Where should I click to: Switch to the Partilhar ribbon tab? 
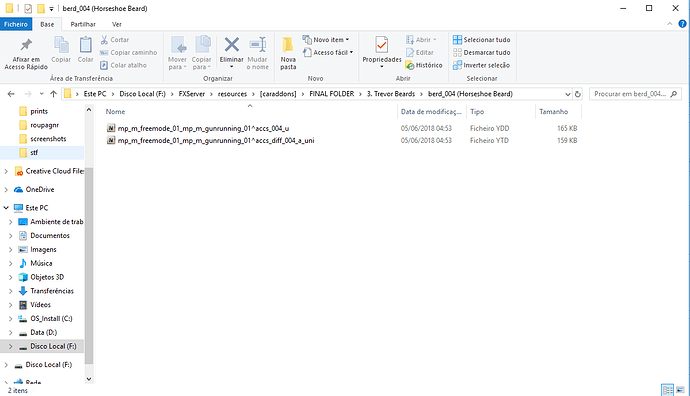[x=83, y=24]
